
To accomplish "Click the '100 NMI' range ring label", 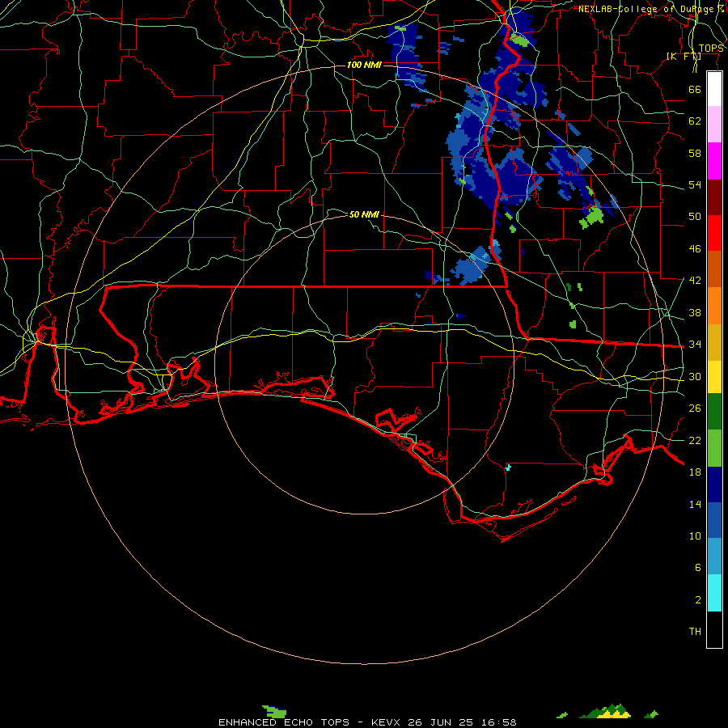I will [x=364, y=65].
